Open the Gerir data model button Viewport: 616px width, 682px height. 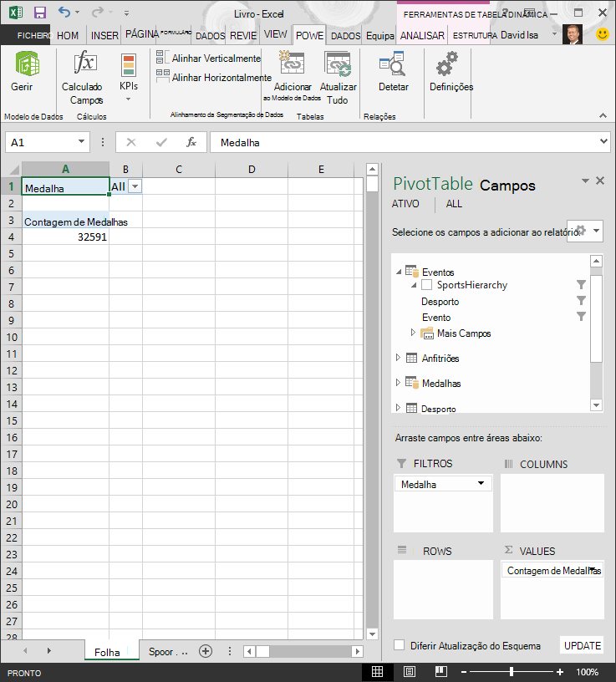27,72
